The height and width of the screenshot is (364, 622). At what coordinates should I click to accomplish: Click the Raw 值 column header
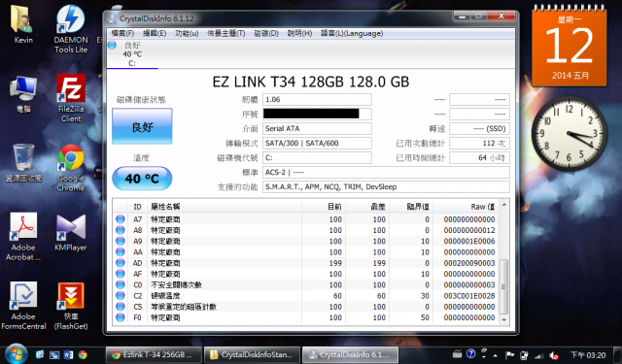tap(466, 207)
